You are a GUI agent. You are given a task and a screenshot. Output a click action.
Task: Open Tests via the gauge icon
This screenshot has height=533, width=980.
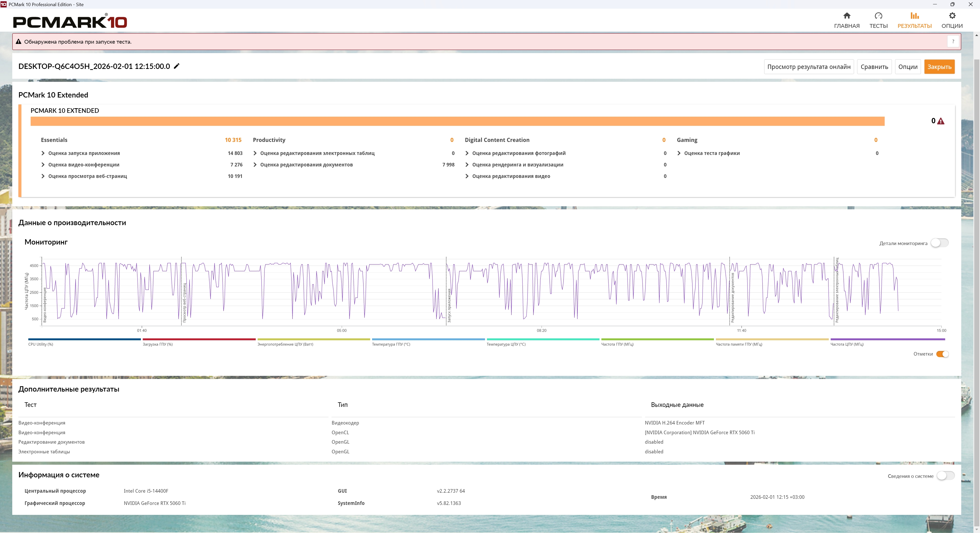[878, 16]
